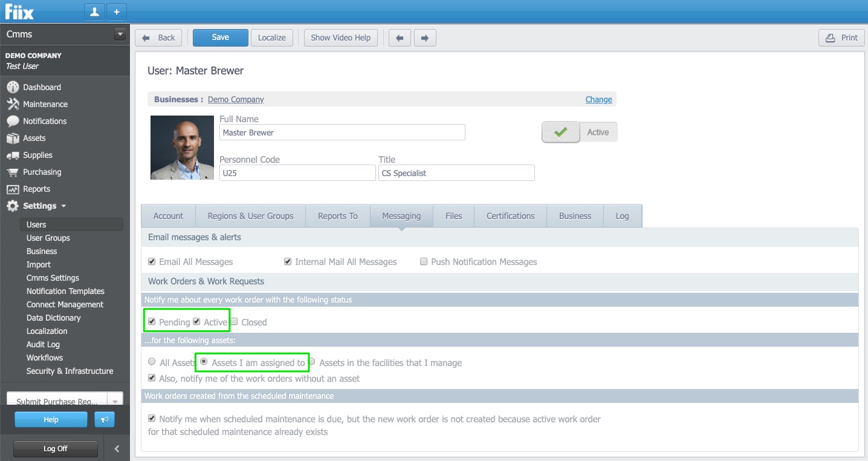Open the Regions & User Groups tab

click(x=250, y=216)
